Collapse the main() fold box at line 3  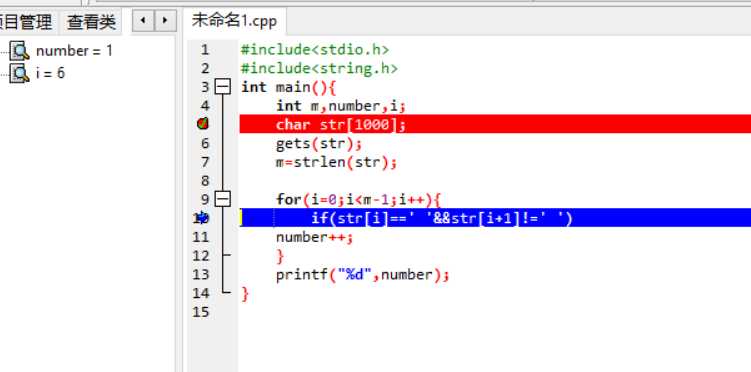tap(223, 87)
